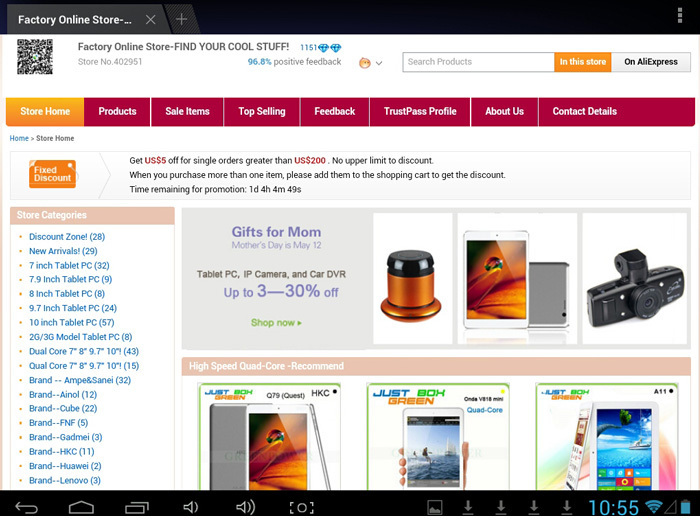Open Android recent apps button
Image resolution: width=700 pixels, height=524 pixels.
137,507
